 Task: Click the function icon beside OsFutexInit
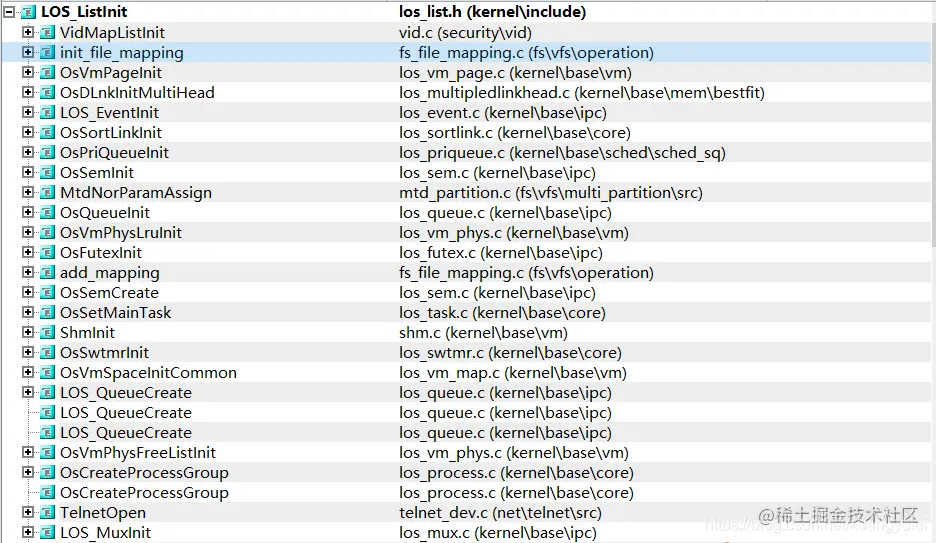[47, 252]
